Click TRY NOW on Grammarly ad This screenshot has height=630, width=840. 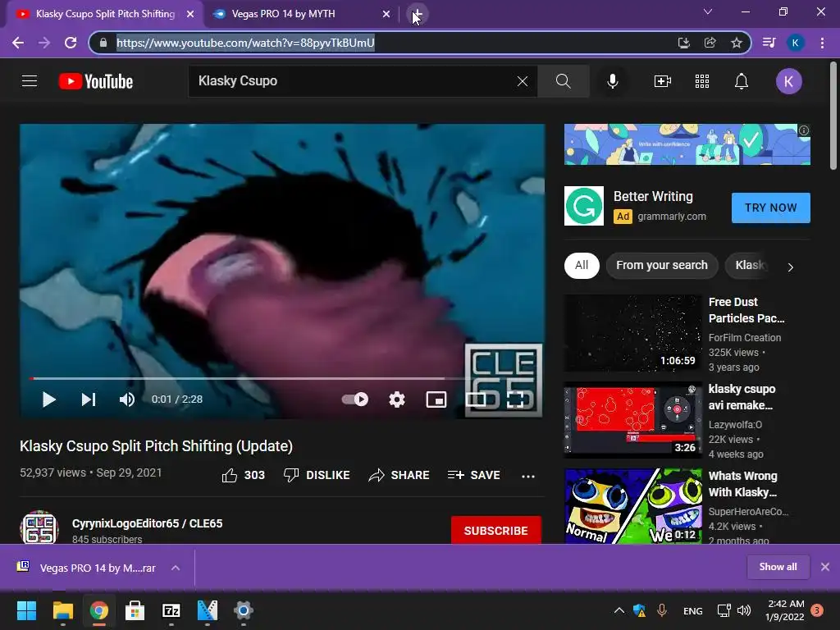[770, 208]
